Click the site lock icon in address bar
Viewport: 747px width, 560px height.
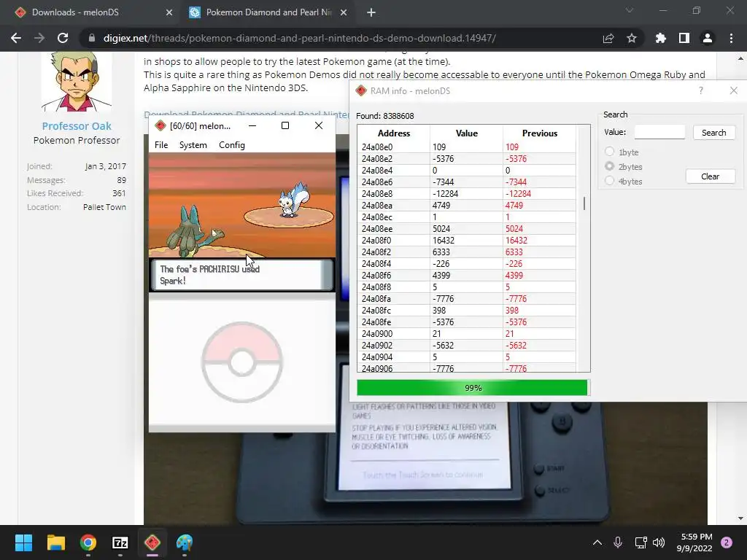click(x=92, y=38)
